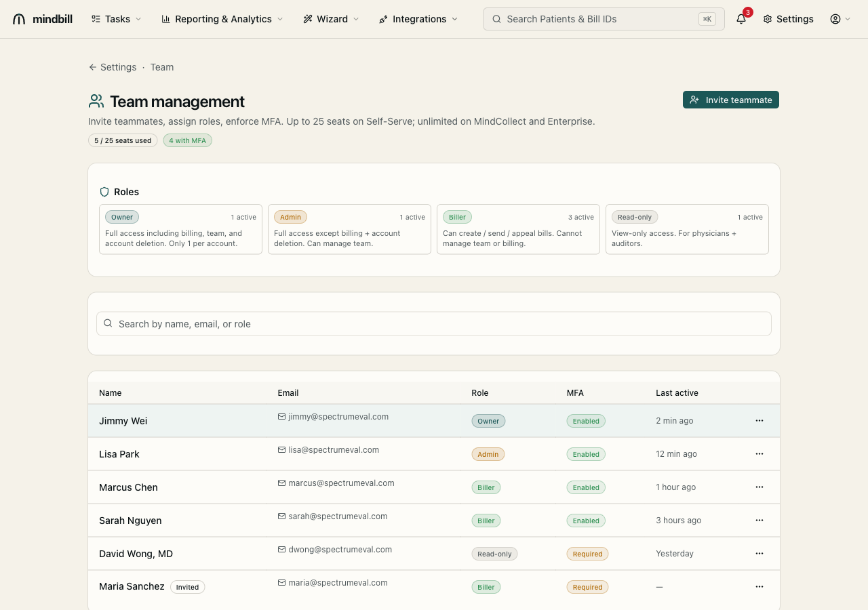Open the three-dot menu for Jimmy Wei

[759, 420]
